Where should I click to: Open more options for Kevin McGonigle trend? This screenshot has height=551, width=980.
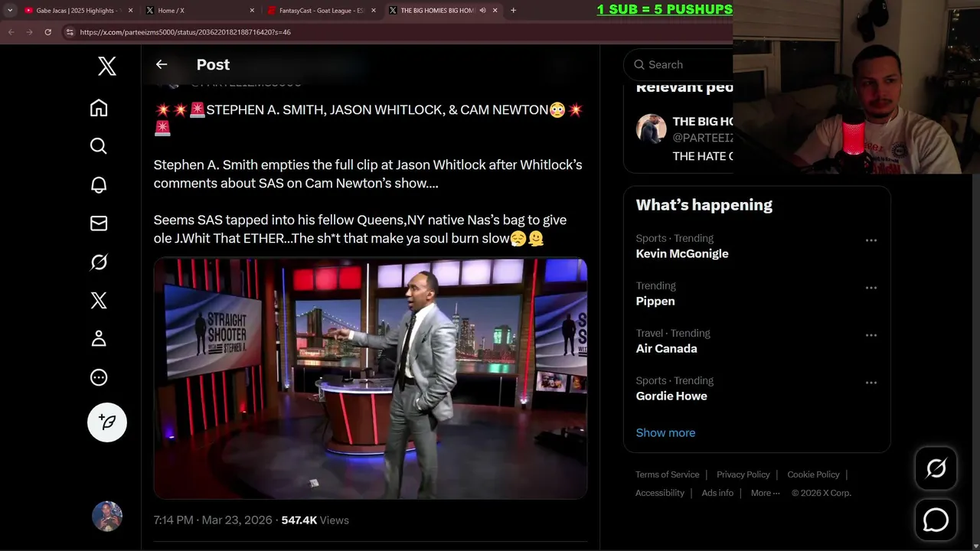coord(871,240)
